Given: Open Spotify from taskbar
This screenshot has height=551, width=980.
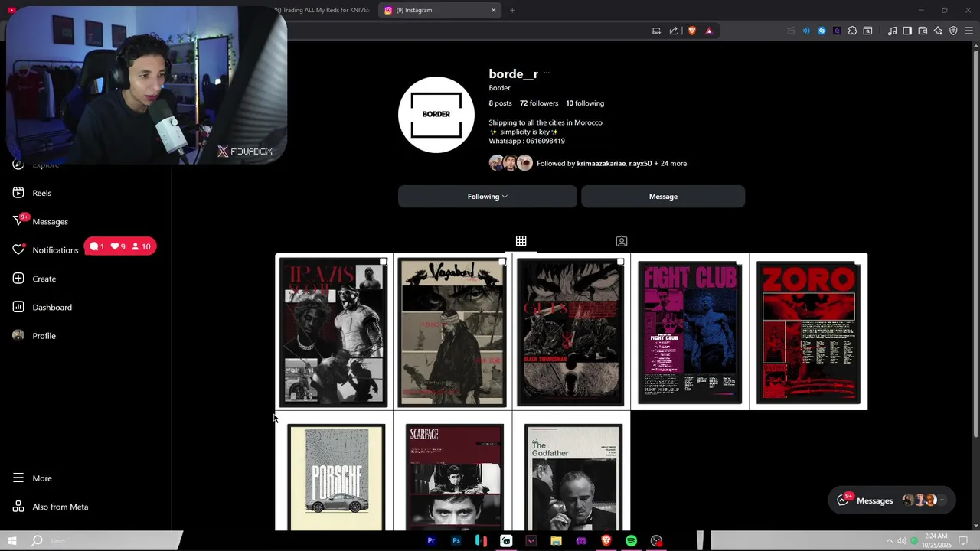Looking at the screenshot, I should (631, 541).
